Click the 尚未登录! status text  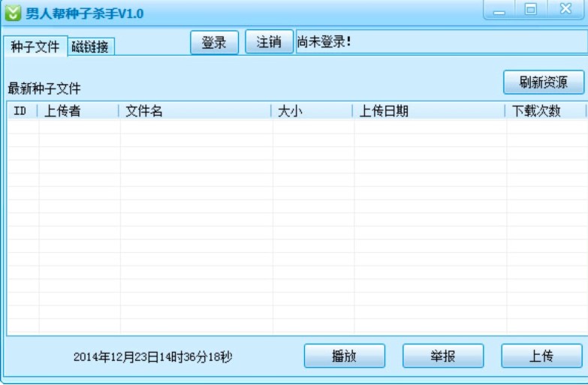pyautogui.click(x=324, y=41)
